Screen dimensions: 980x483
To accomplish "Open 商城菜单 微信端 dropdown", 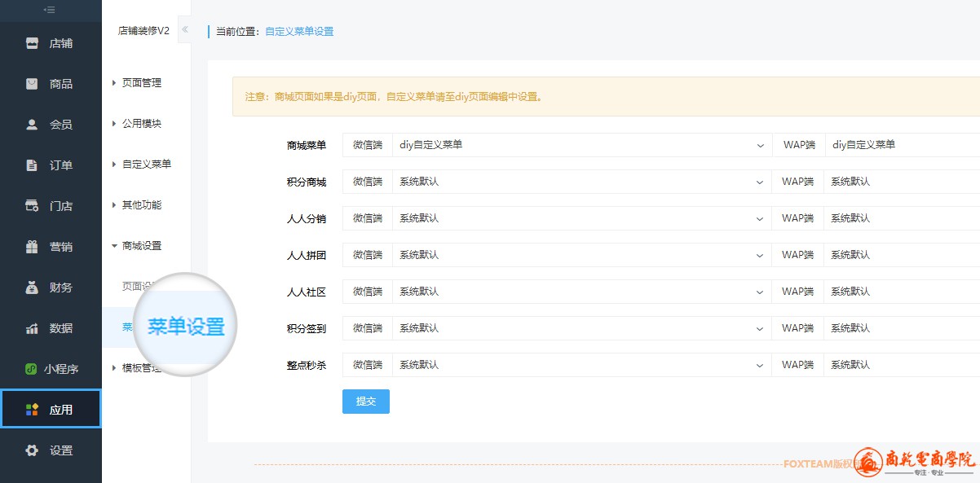I will point(581,145).
